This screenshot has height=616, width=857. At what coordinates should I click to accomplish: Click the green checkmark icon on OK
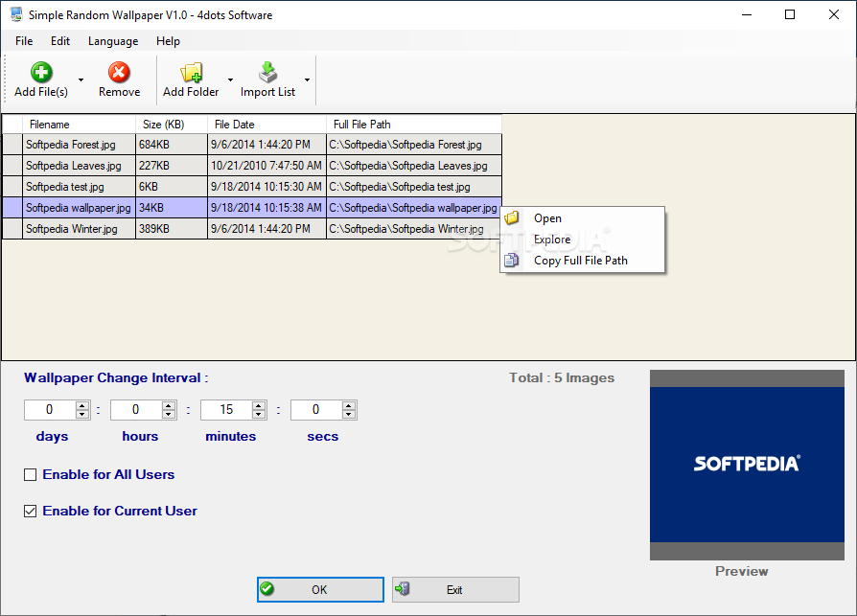tap(267, 588)
